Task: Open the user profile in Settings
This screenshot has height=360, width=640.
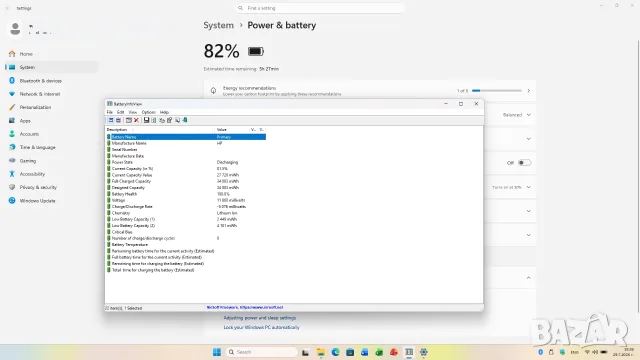Action: [x=31, y=29]
